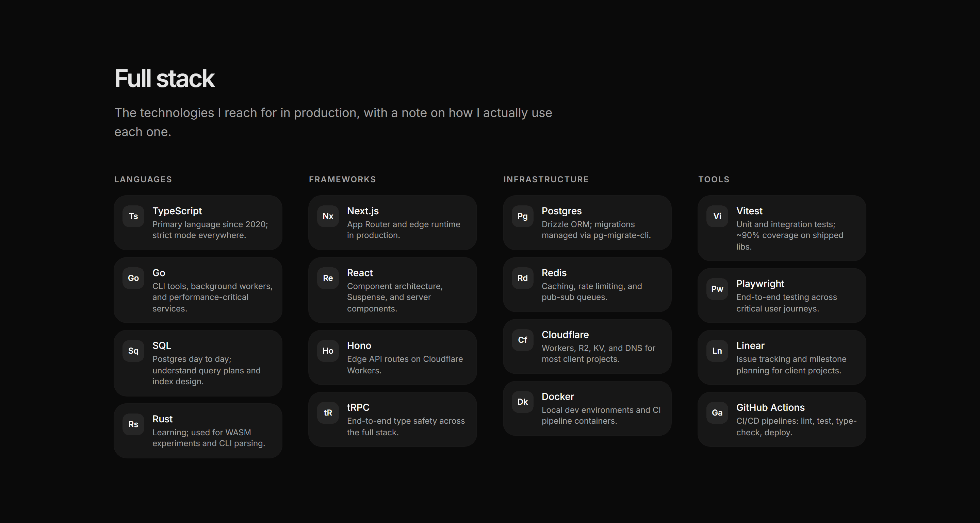Viewport: 980px width, 523px height.
Task: Click the Nx Next.js icon badge
Action: click(x=328, y=216)
